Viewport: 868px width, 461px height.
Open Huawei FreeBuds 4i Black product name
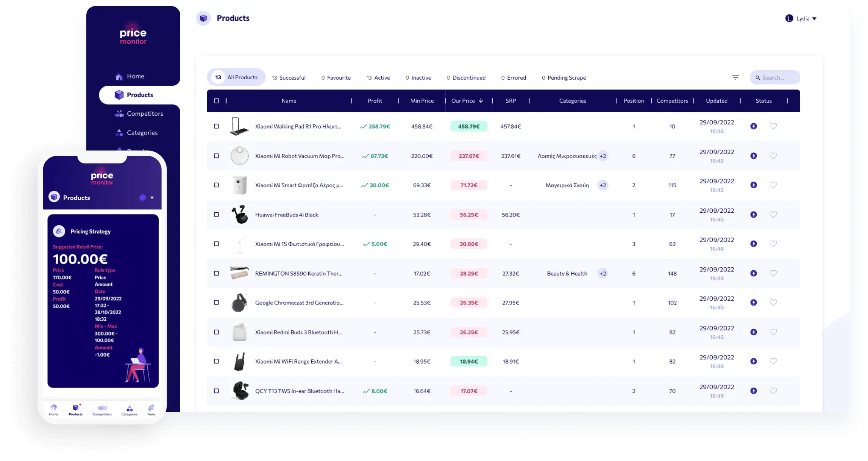(287, 215)
